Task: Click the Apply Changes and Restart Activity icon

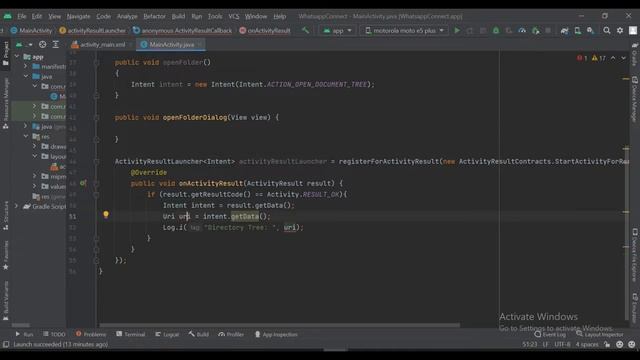Action: coord(470,30)
